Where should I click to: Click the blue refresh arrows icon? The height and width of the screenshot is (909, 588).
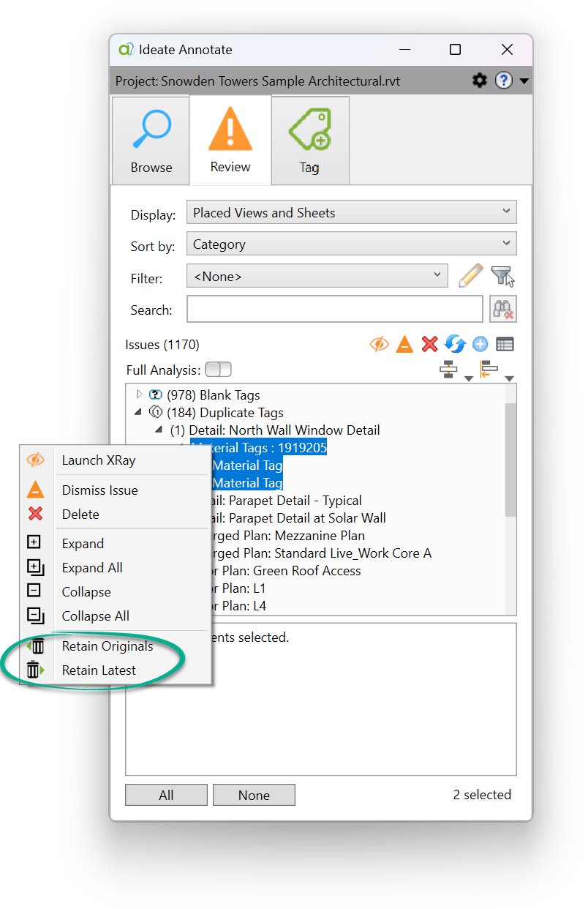pyautogui.click(x=455, y=344)
